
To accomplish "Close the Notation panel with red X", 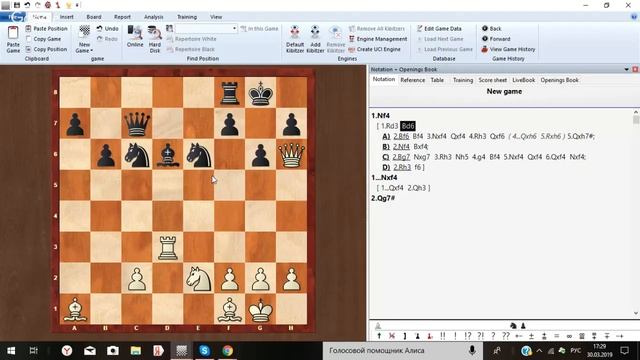I will click(635, 69).
